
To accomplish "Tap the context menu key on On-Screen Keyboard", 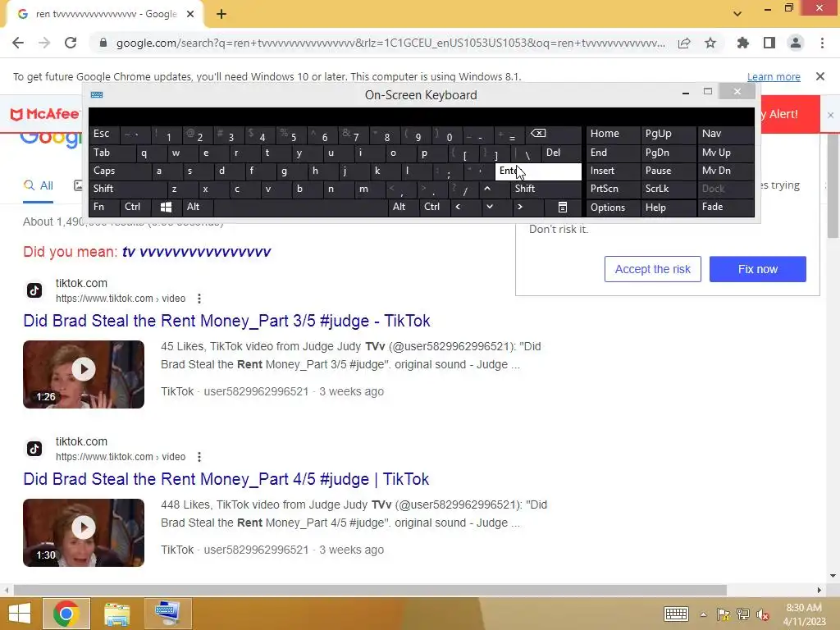I will 563,208.
